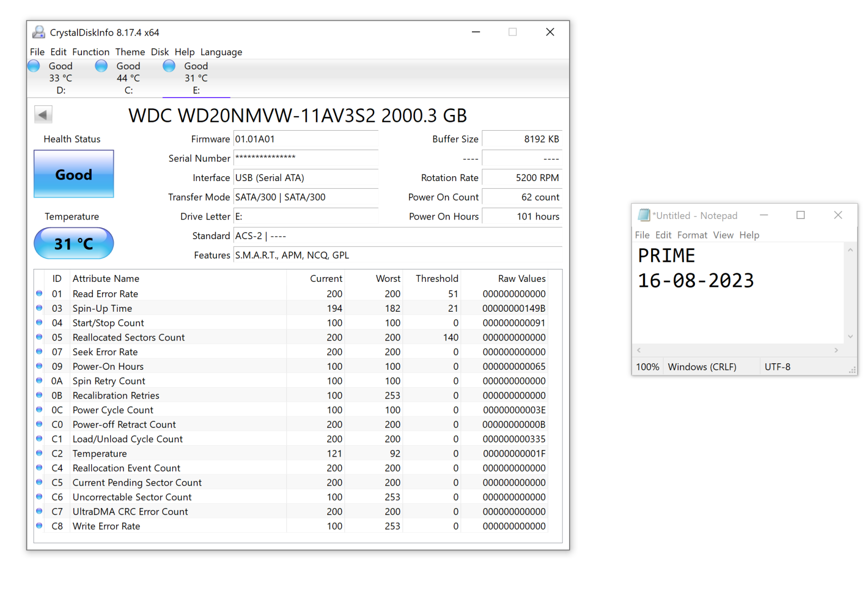
Task: Click the previous disk arrow button
Action: 43,114
